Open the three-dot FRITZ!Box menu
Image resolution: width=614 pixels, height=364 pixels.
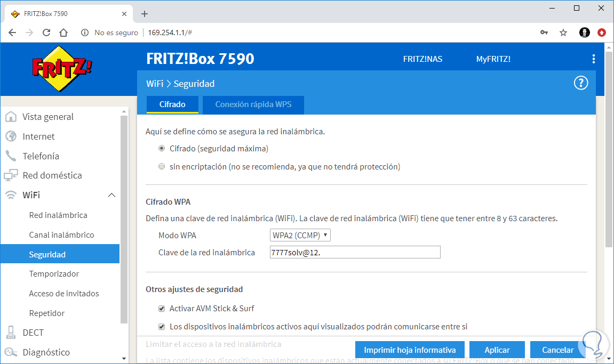pyautogui.click(x=594, y=59)
